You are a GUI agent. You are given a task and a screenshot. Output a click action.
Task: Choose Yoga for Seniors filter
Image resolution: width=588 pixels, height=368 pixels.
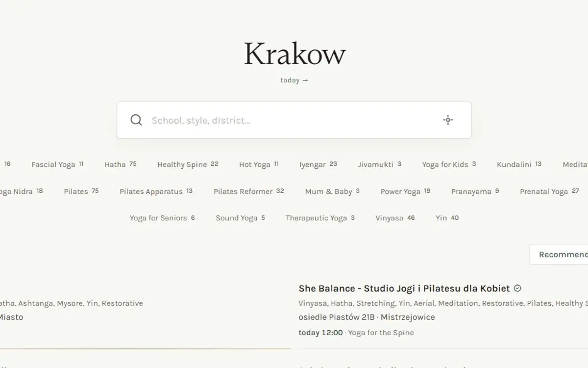[162, 218]
